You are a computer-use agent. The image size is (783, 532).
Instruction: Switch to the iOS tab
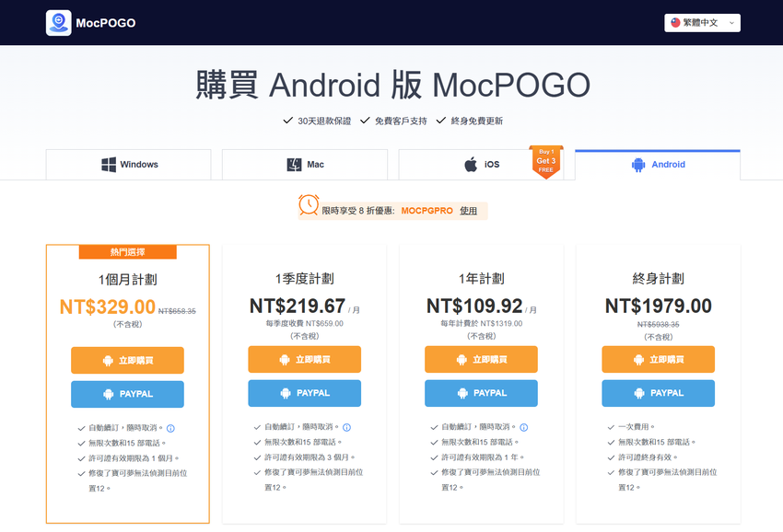[481, 165]
